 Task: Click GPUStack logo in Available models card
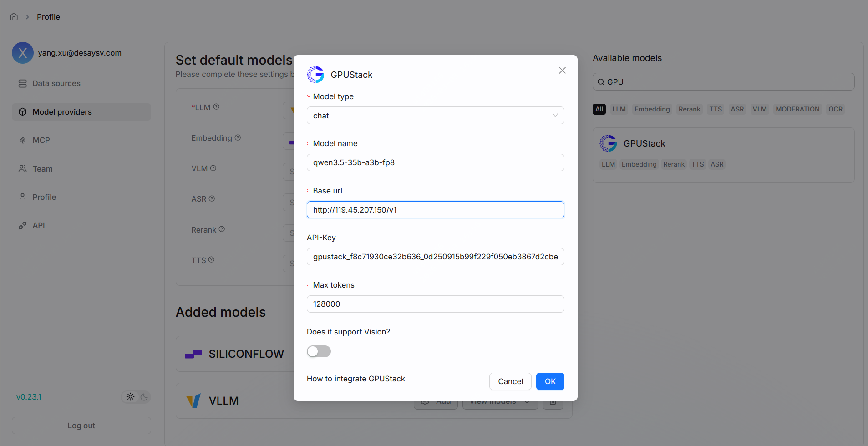tap(608, 143)
